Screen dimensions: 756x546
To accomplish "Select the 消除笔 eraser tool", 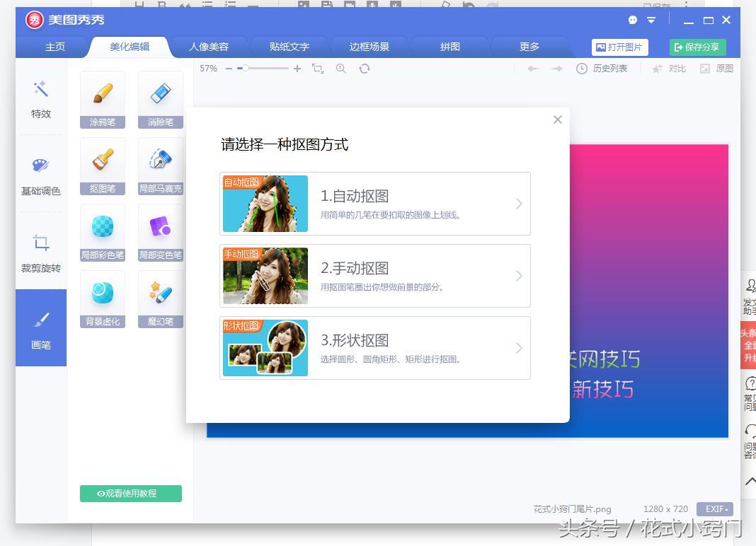I will pyautogui.click(x=160, y=99).
